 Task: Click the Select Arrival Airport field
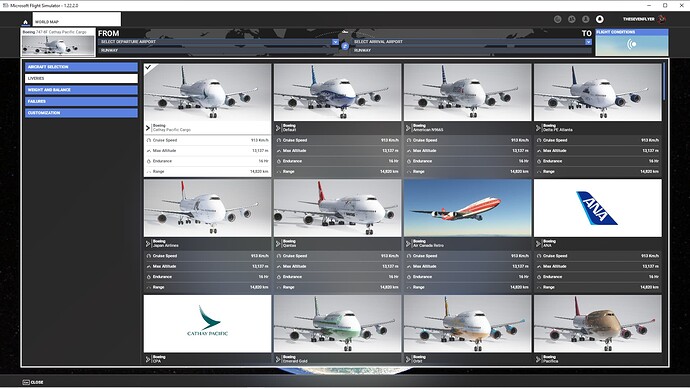pos(471,42)
